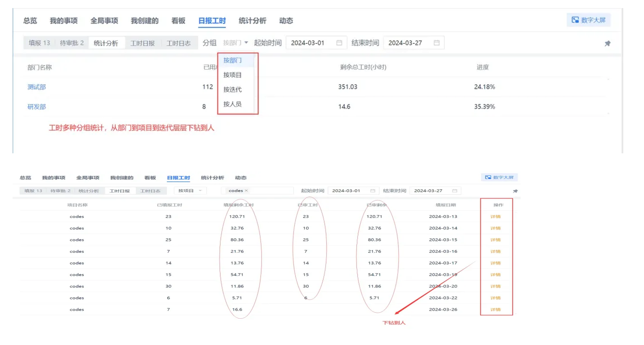
Task: Select 工时日报 sub-tab in department view
Action: tap(143, 43)
